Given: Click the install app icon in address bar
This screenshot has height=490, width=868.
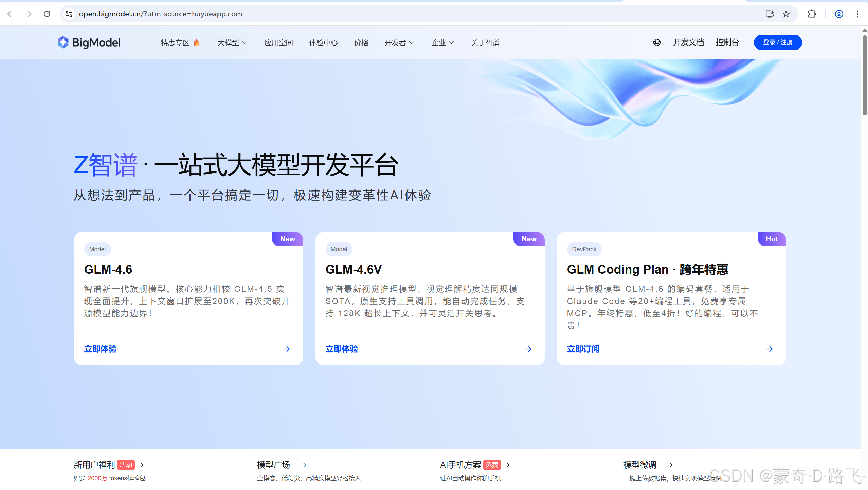Looking at the screenshot, I should tap(770, 14).
